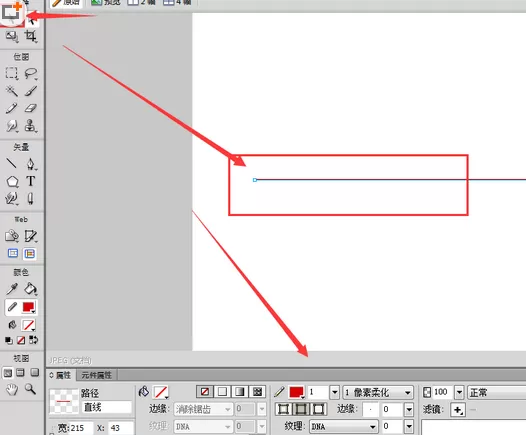Align stroke to center
This screenshot has height=435, width=526.
coord(301,409)
